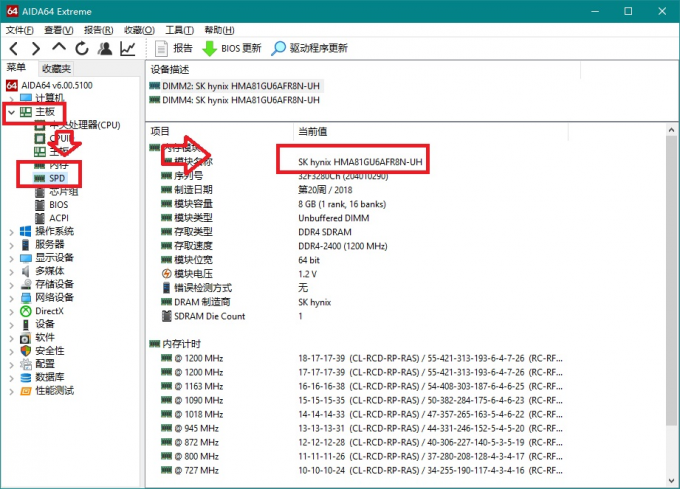The image size is (680, 489).
Task: Open the user management toolbar icon
Action: pyautogui.click(x=104, y=48)
